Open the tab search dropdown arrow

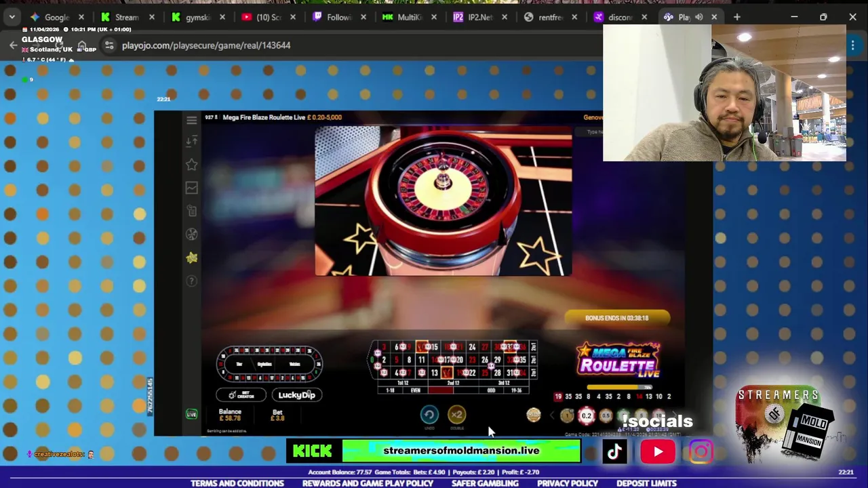click(x=12, y=17)
